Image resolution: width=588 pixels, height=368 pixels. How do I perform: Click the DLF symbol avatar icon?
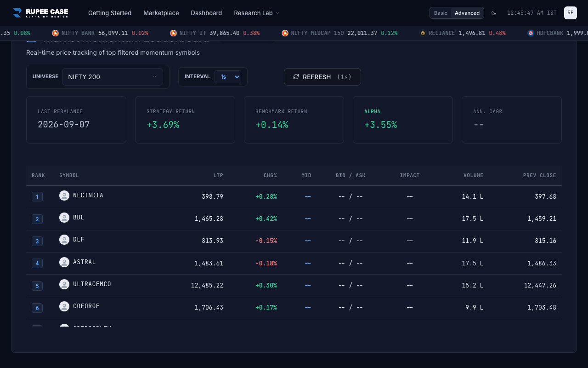point(64,240)
